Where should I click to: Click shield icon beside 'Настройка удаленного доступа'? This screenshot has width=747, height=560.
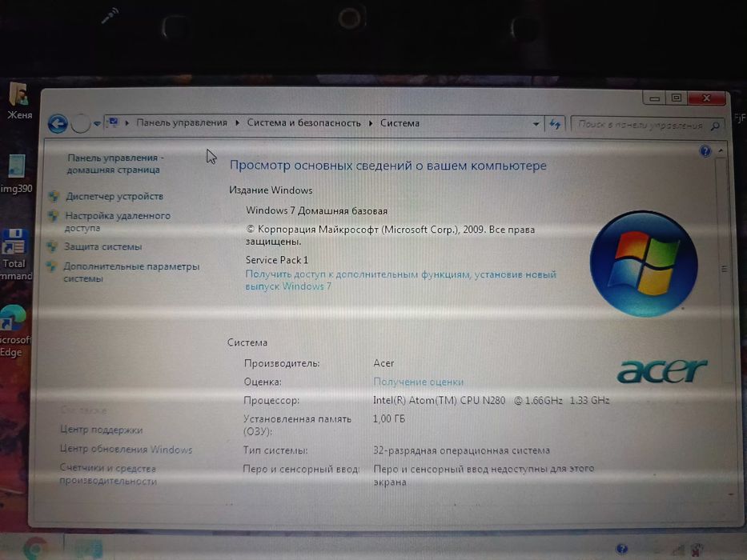click(x=53, y=216)
